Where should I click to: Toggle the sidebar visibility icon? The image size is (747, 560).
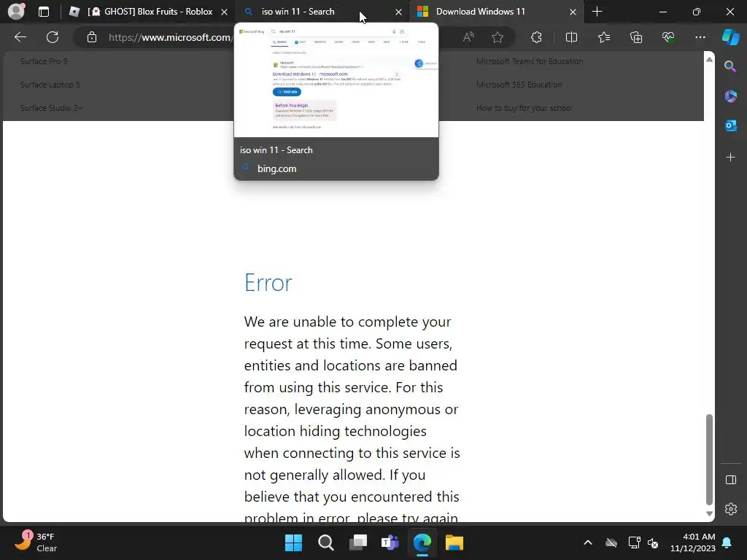coord(730,480)
